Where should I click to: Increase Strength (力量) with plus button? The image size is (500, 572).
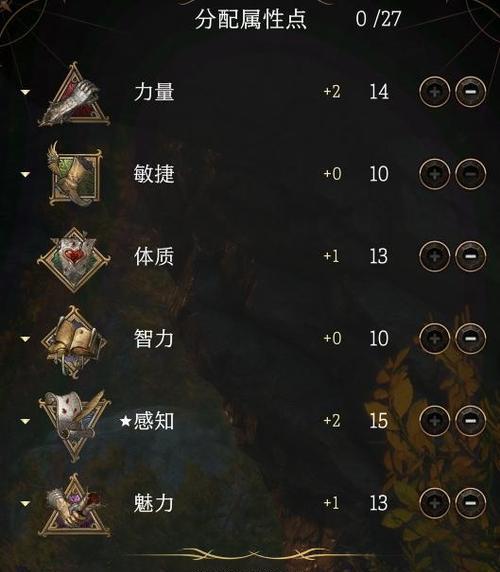(x=434, y=92)
